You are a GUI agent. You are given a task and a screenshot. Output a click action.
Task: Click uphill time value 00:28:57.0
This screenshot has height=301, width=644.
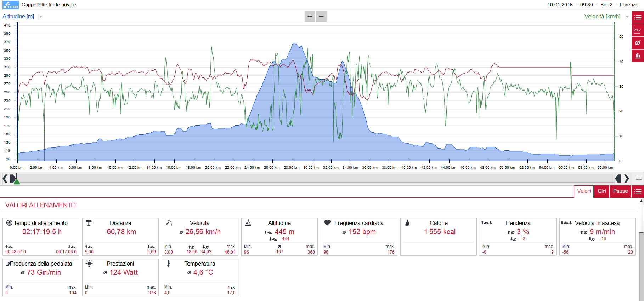(x=16, y=252)
